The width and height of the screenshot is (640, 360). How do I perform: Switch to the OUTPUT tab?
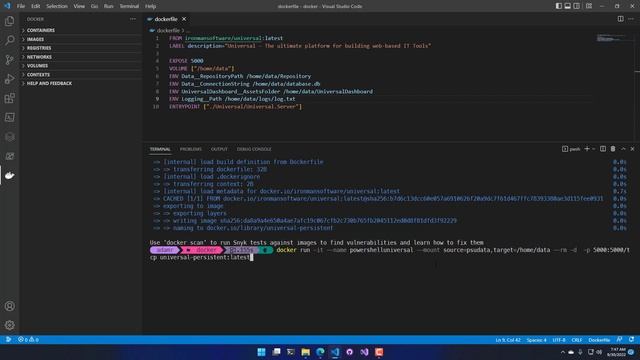[x=219, y=149]
